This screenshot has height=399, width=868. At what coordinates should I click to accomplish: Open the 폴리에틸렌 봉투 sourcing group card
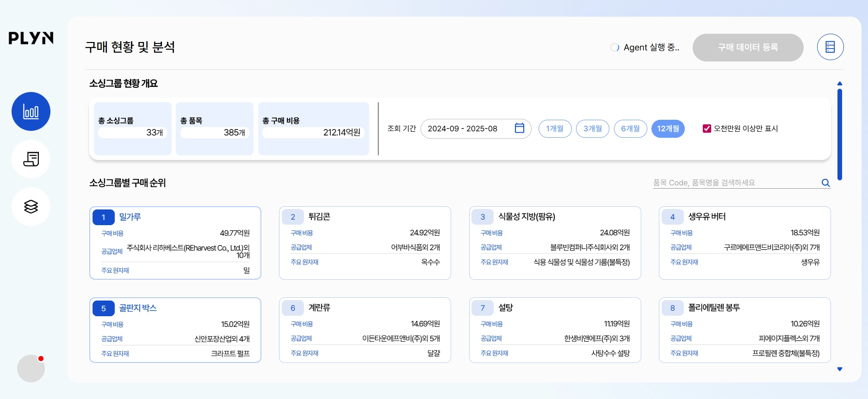(744, 330)
